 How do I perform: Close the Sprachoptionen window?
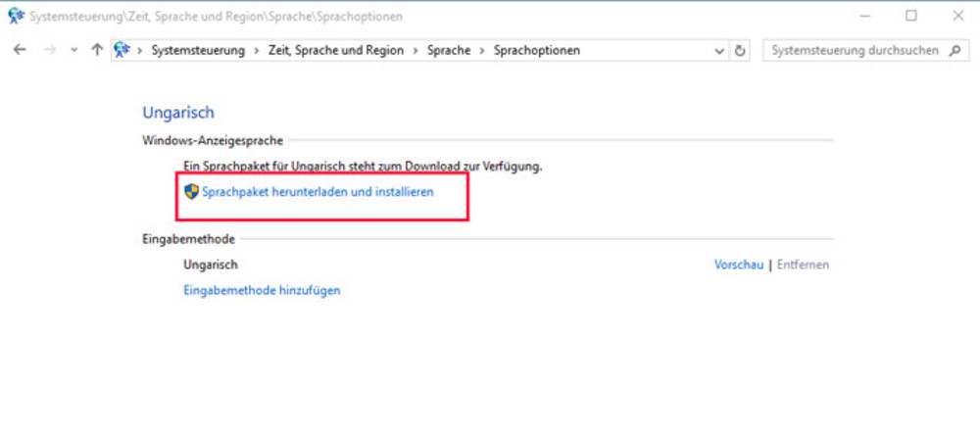click(958, 17)
